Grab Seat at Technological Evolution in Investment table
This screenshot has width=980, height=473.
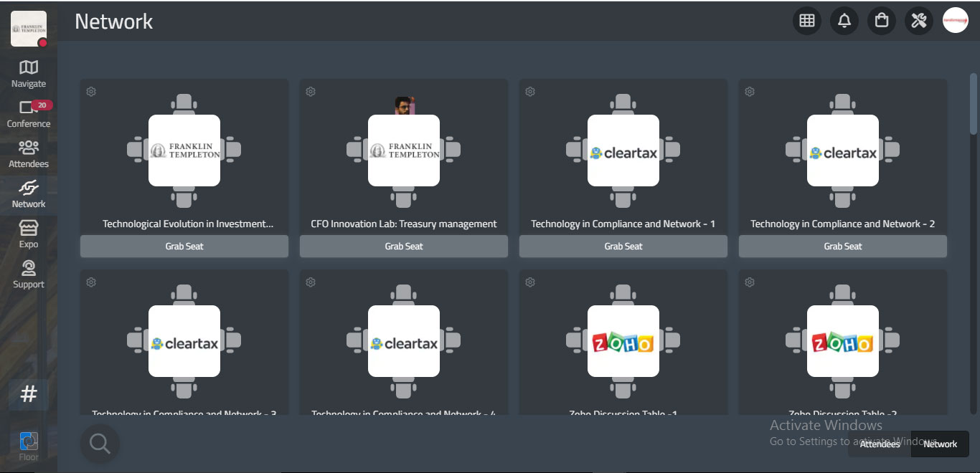[x=184, y=246]
